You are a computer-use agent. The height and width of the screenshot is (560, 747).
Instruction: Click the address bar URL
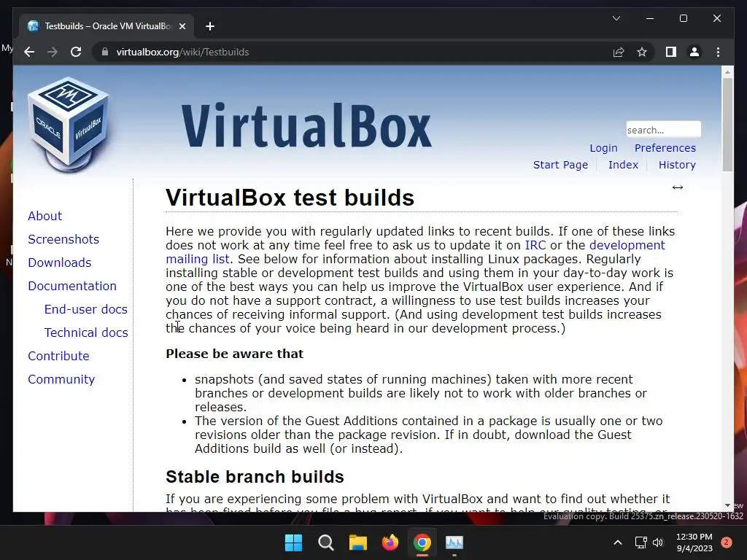pos(182,52)
